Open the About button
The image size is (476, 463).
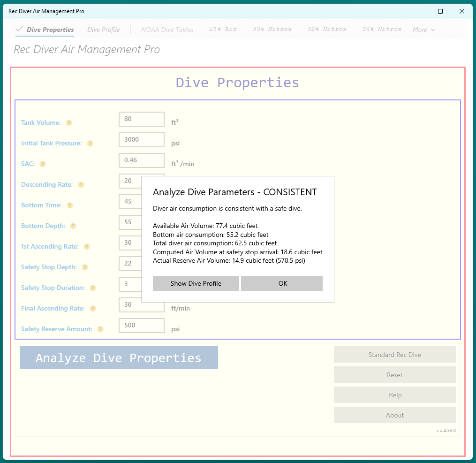tap(395, 415)
